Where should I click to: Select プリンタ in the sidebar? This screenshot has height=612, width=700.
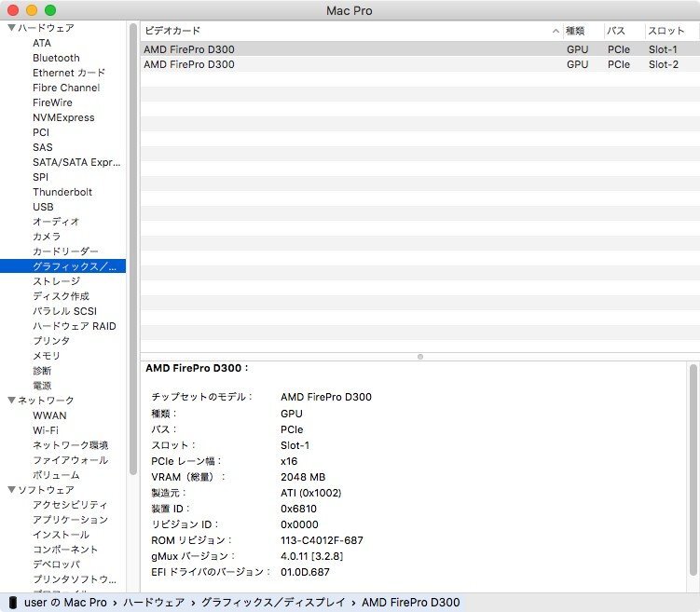51,341
